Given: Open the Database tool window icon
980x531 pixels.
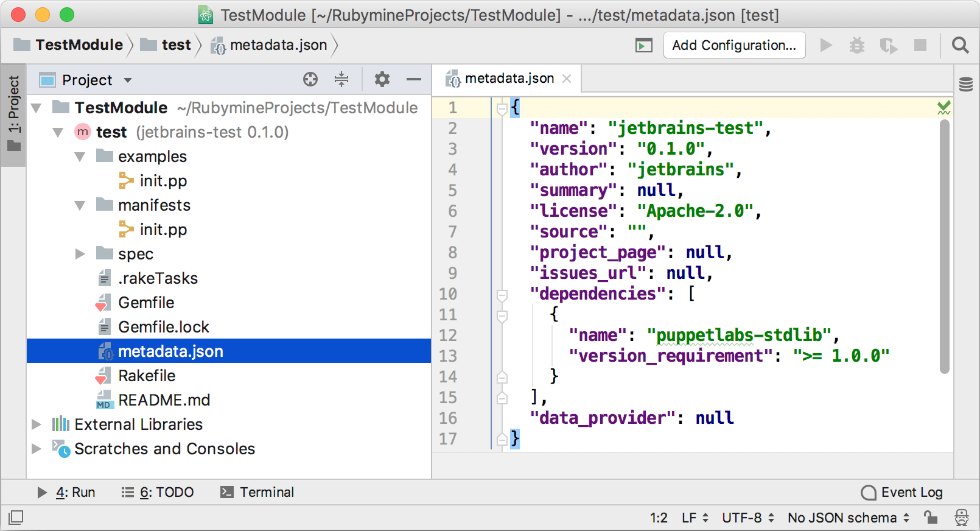Looking at the screenshot, I should pos(966,85).
